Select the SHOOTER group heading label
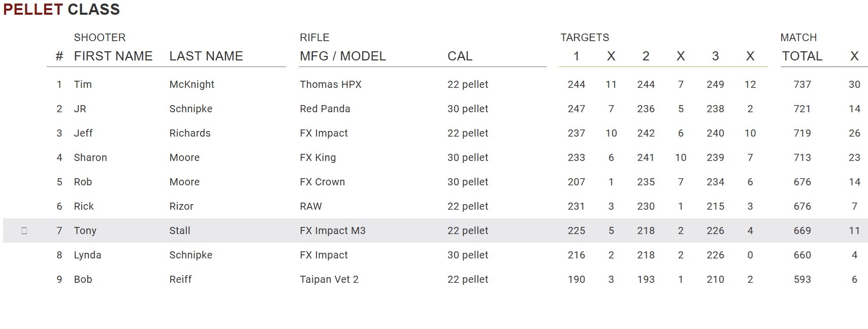This screenshot has width=868, height=329. (100, 38)
